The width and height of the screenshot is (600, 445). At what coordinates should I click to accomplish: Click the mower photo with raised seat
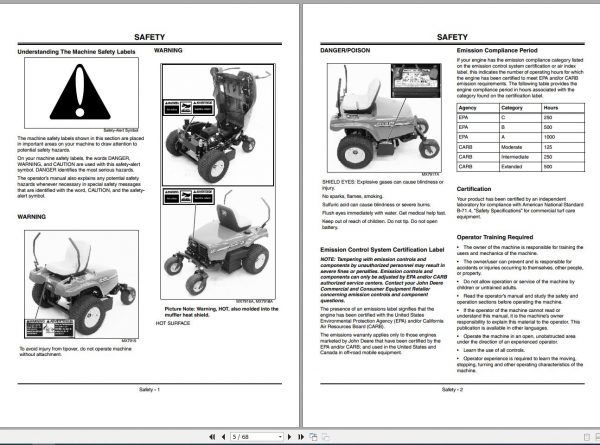coord(218,125)
